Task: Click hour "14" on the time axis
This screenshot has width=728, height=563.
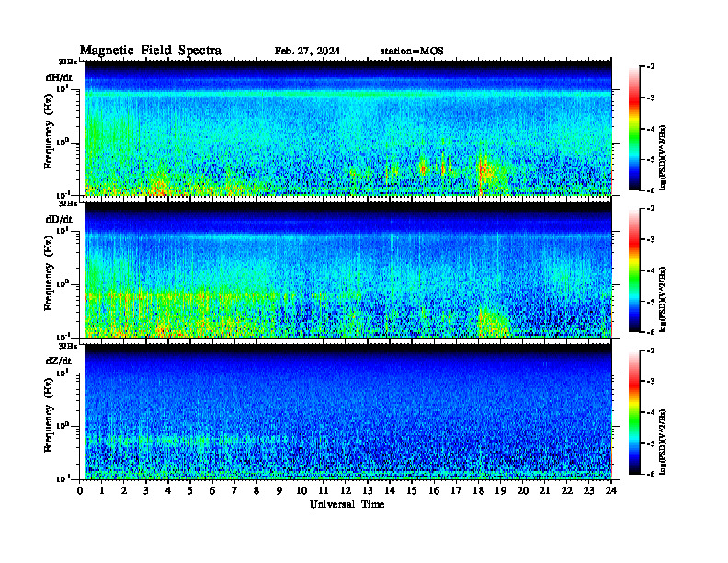Action: [x=390, y=491]
